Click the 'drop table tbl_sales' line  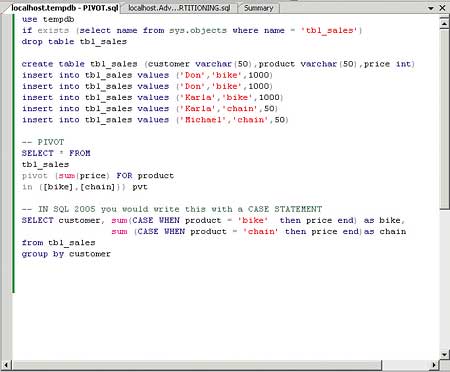(74, 42)
